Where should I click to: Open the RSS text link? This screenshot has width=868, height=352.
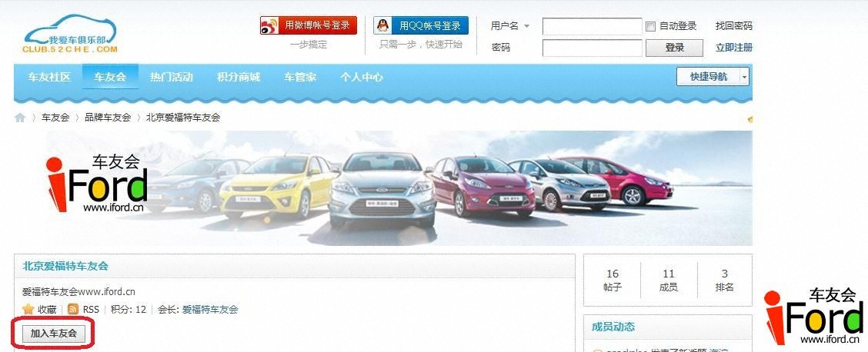[x=91, y=310]
